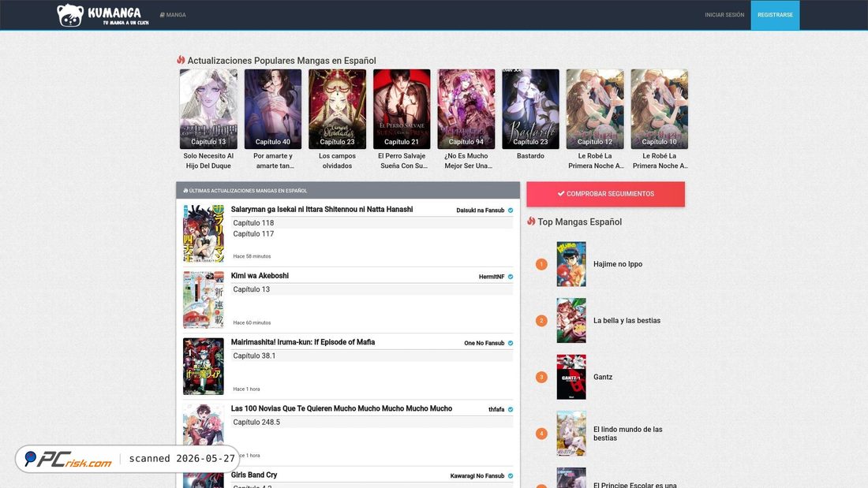Image resolution: width=868 pixels, height=488 pixels.
Task: Open the Manga menu item
Action: point(173,15)
